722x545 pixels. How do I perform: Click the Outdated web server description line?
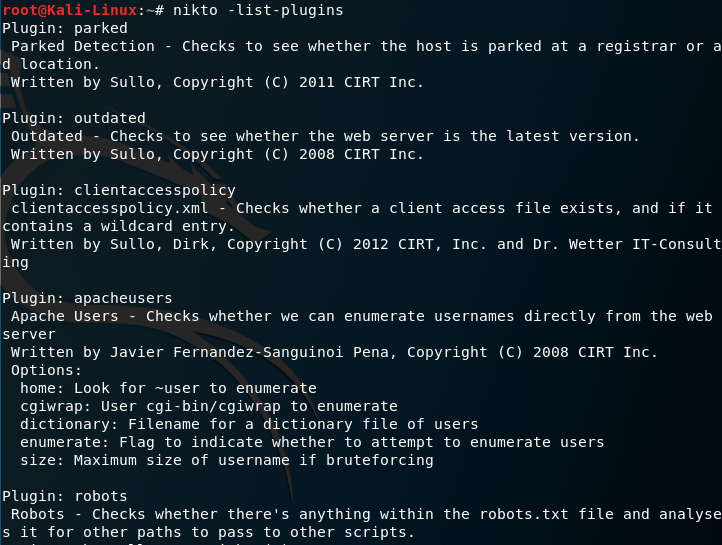325,136
